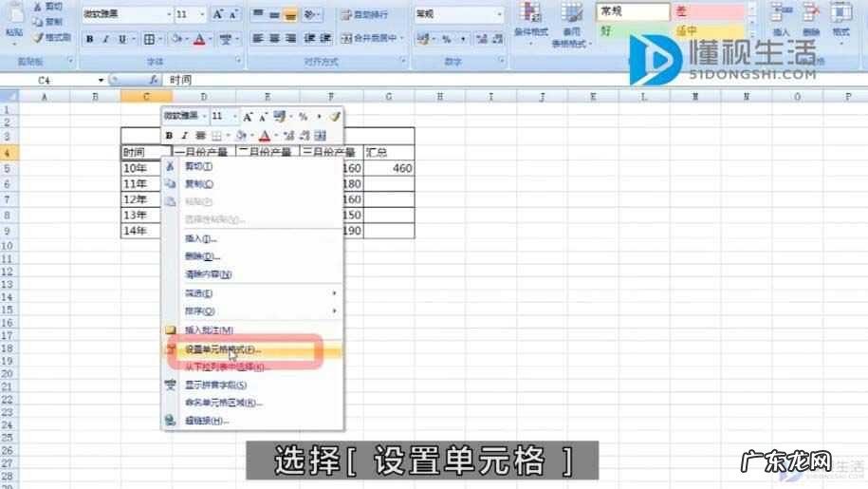Click the mini toolbar red Font Color A

(x=265, y=136)
